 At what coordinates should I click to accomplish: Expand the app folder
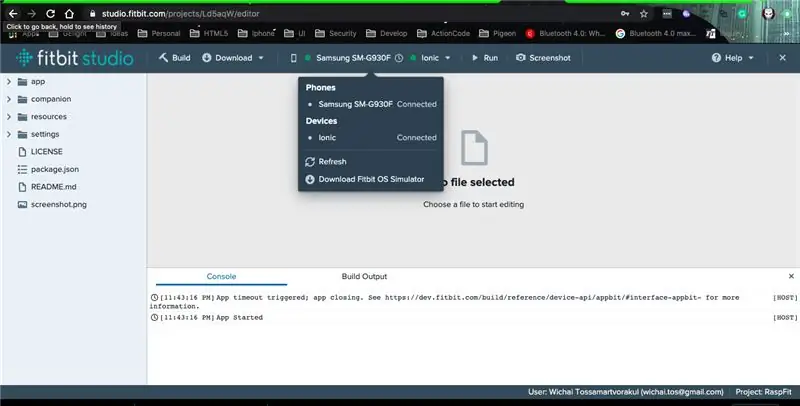tap(9, 82)
